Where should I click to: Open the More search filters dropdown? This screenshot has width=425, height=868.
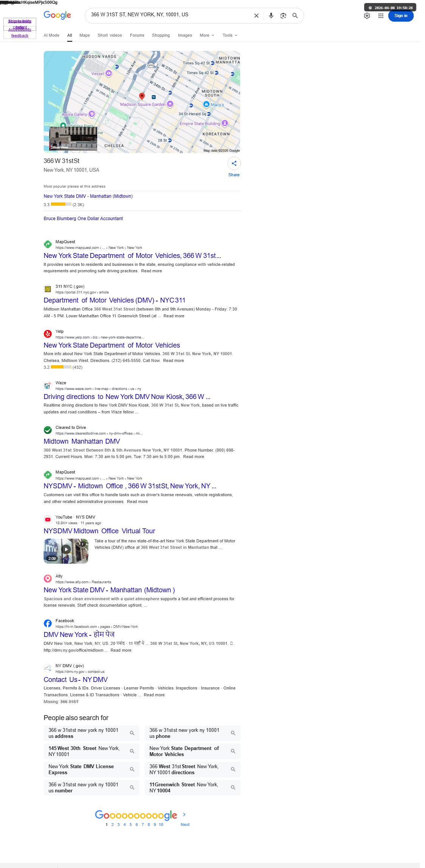coord(207,35)
